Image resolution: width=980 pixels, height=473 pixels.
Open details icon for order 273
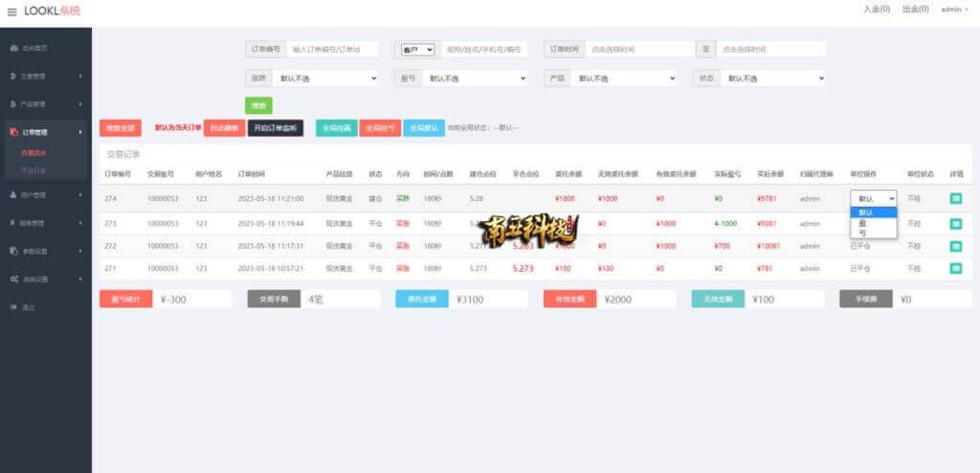[955, 223]
